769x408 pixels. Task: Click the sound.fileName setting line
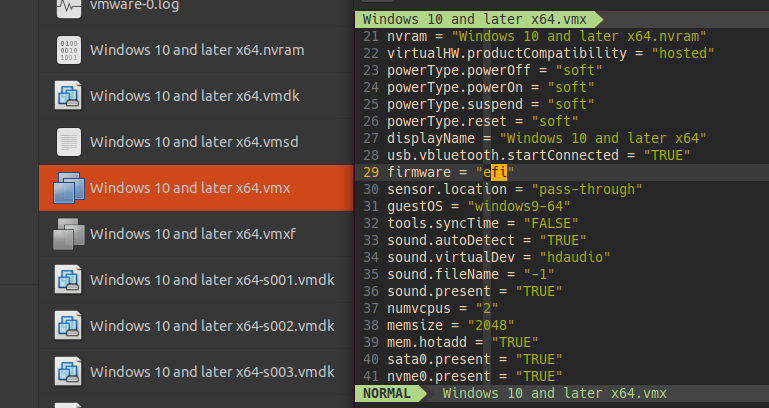tap(470, 274)
